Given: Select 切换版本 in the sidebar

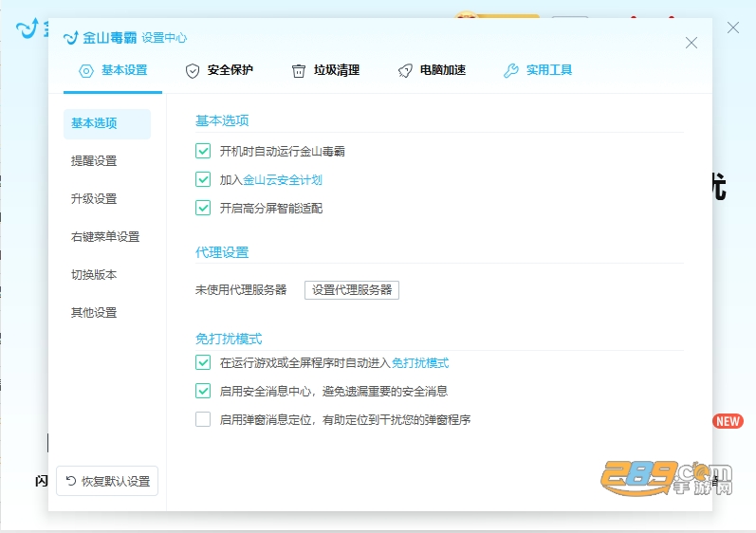Looking at the screenshot, I should coord(94,275).
